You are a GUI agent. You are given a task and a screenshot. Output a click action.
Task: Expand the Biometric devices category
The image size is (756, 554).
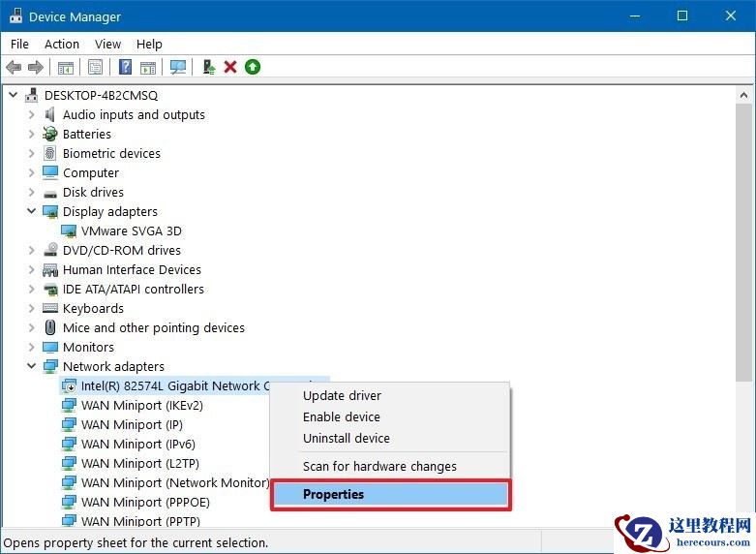tap(31, 153)
